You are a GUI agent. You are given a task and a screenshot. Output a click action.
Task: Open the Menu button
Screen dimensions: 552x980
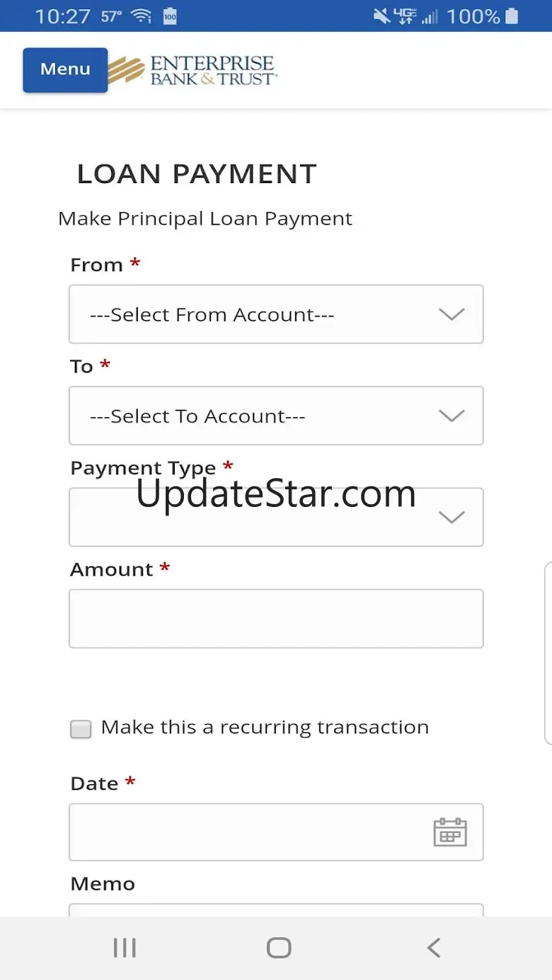[x=65, y=70]
